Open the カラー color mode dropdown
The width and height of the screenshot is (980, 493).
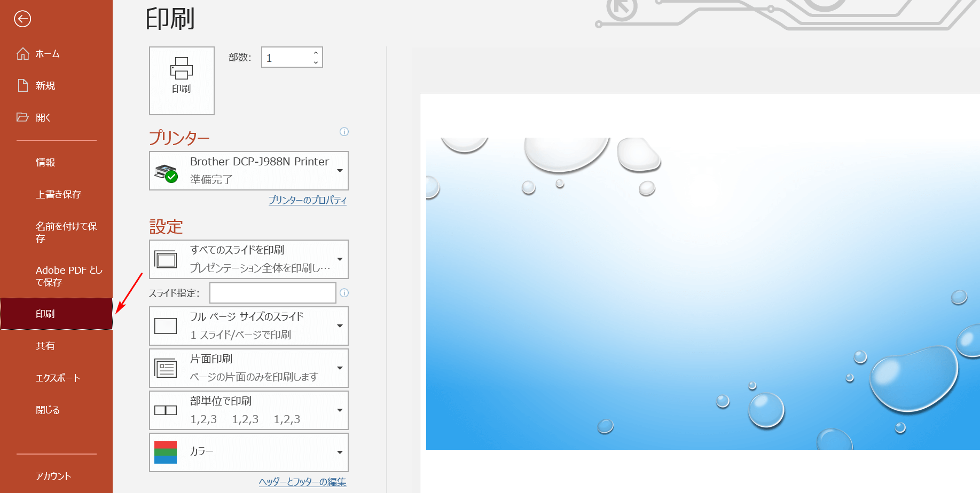click(249, 452)
